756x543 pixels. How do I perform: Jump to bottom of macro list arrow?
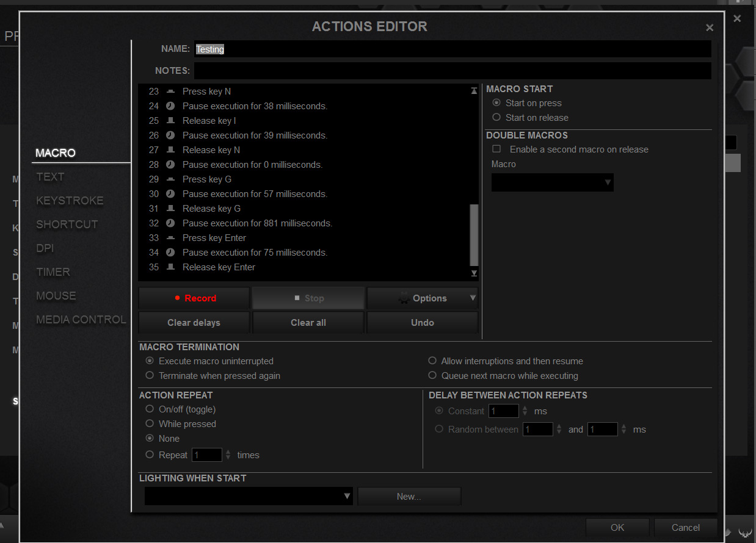(x=474, y=273)
